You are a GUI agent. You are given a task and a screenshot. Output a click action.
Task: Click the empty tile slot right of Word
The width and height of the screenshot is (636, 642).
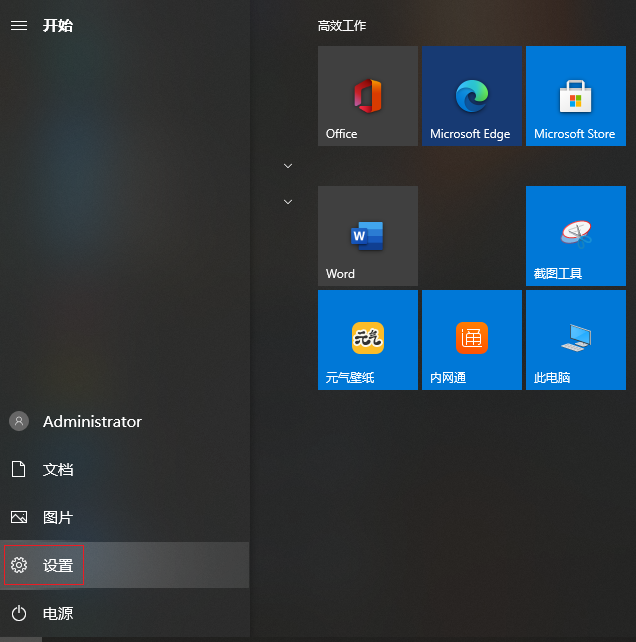click(471, 236)
